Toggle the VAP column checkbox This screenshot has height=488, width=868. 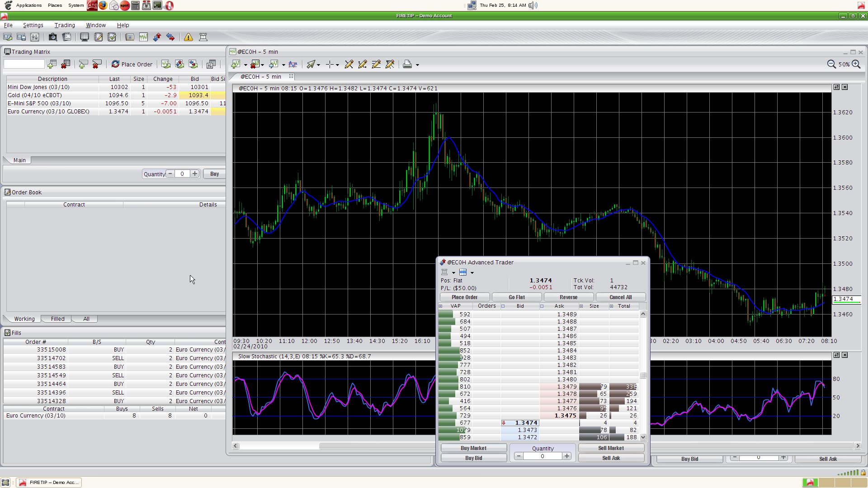pyautogui.click(x=441, y=306)
